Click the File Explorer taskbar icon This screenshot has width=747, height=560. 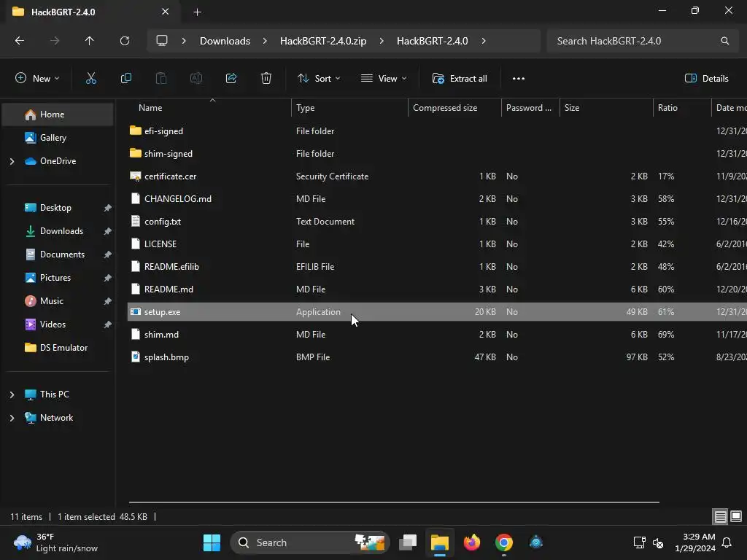point(440,542)
